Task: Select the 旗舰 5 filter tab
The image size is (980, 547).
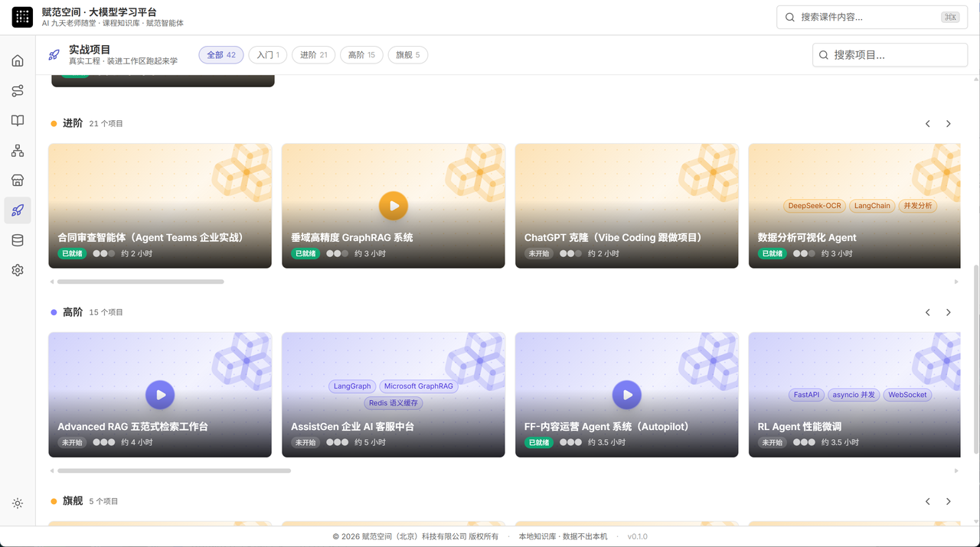Action: pos(408,55)
